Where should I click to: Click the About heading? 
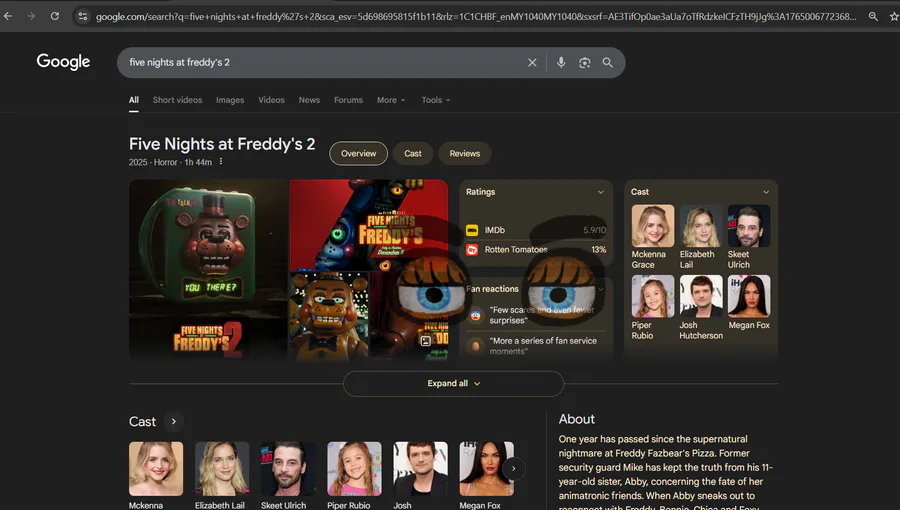tap(576, 419)
